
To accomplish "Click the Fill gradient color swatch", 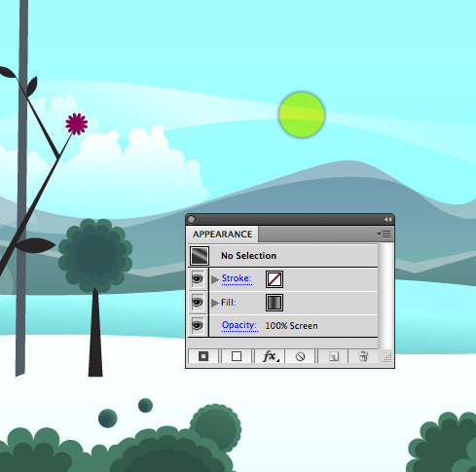I will 275,303.
